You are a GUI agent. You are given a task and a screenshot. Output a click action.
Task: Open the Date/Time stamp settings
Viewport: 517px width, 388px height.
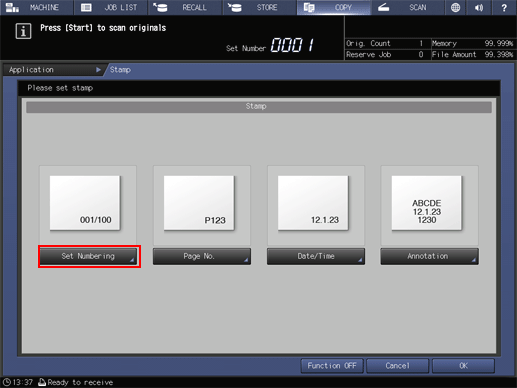[316, 256]
